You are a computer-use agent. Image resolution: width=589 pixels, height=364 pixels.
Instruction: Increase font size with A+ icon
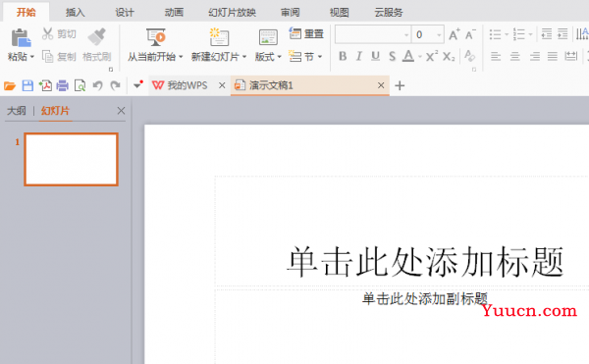click(455, 34)
